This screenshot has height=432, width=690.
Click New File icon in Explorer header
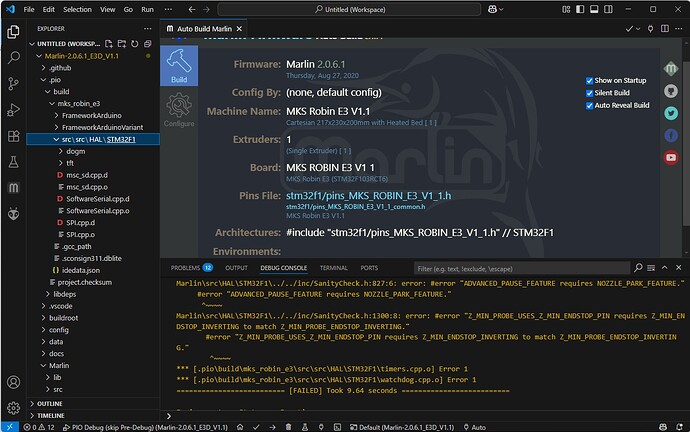pos(109,44)
